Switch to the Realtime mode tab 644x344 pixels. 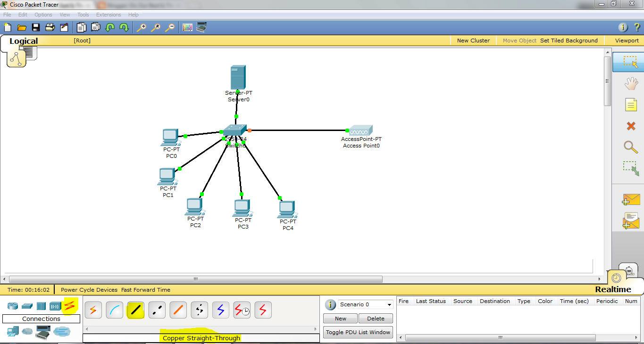tap(613, 289)
